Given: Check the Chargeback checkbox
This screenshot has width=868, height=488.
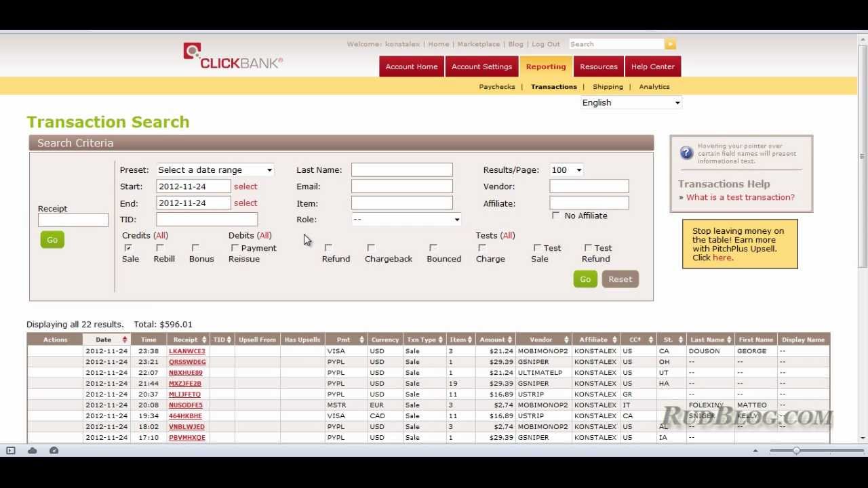Looking at the screenshot, I should 371,248.
